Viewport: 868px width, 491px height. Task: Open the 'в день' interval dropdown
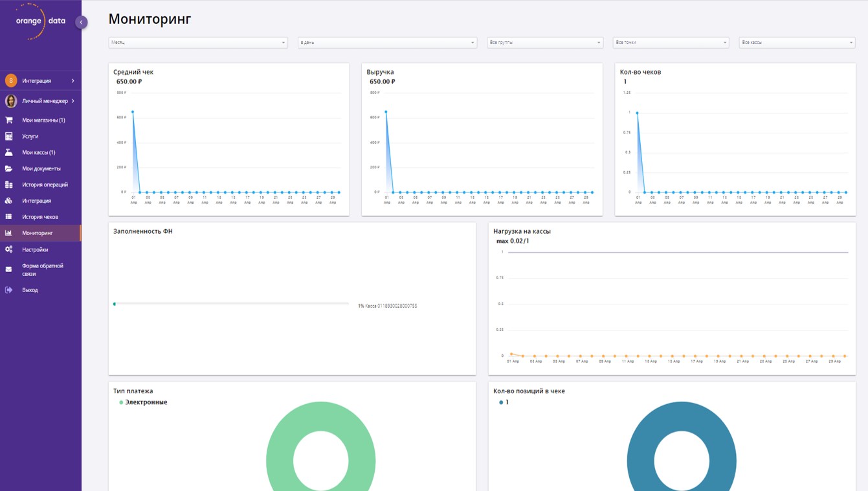coord(387,42)
